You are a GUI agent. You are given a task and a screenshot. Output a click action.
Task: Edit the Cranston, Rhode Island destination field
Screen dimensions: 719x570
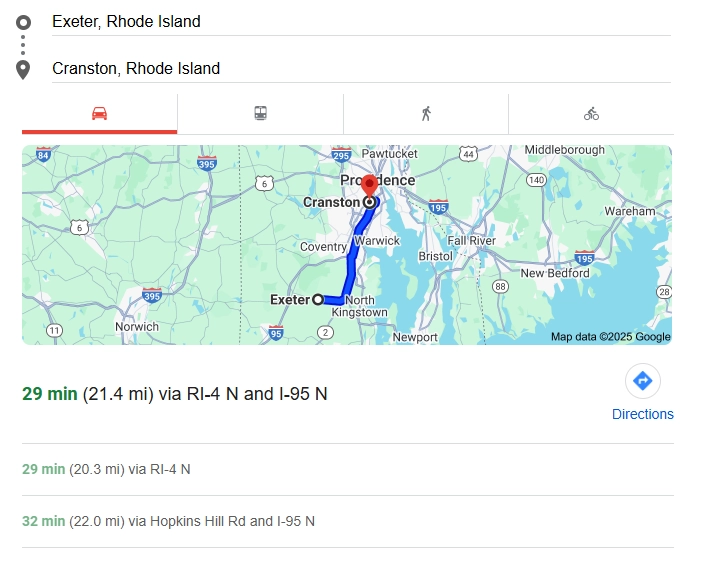pyautogui.click(x=360, y=69)
